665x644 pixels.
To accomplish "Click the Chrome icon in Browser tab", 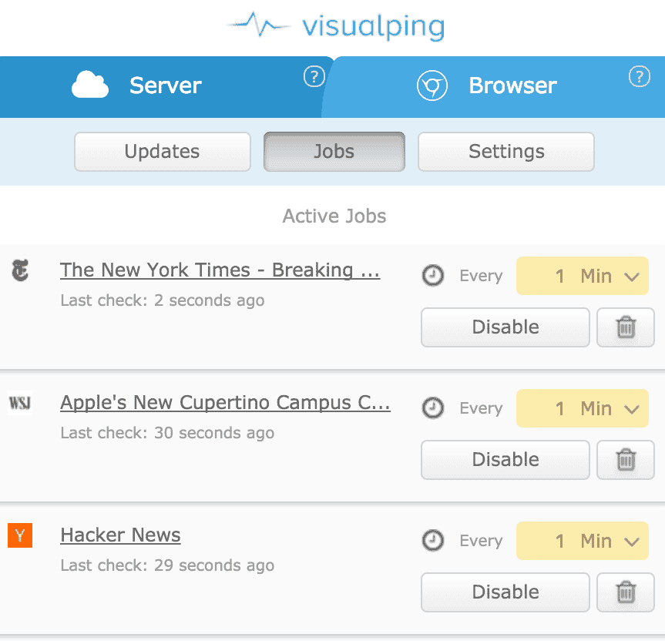I will [432, 86].
